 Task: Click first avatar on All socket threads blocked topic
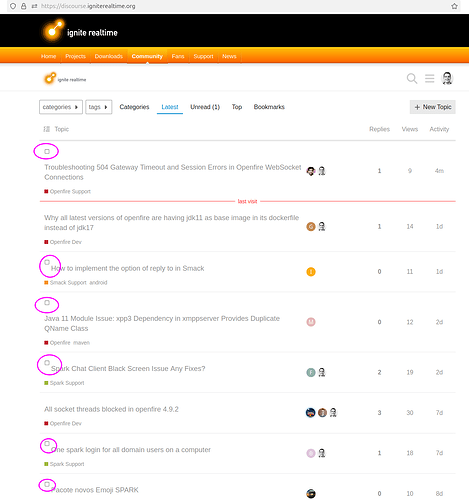pos(310,413)
